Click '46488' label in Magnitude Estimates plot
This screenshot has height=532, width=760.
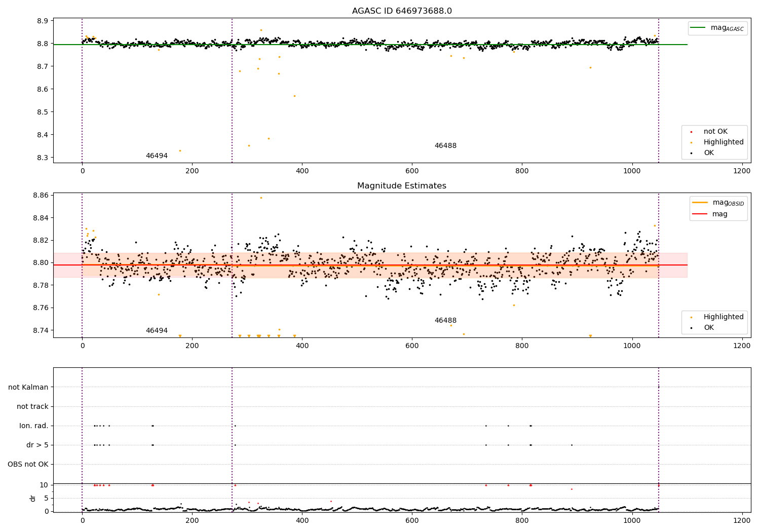tap(445, 321)
